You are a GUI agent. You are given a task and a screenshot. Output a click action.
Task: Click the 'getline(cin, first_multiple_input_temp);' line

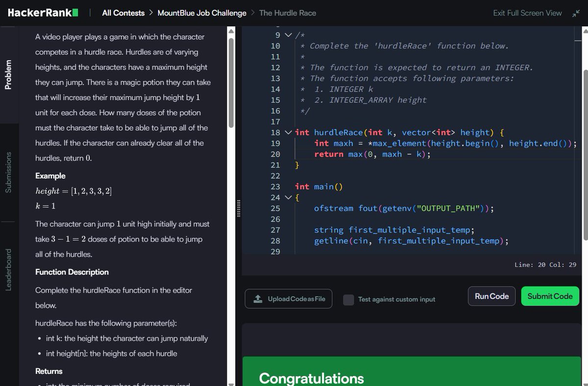pyautogui.click(x=411, y=241)
